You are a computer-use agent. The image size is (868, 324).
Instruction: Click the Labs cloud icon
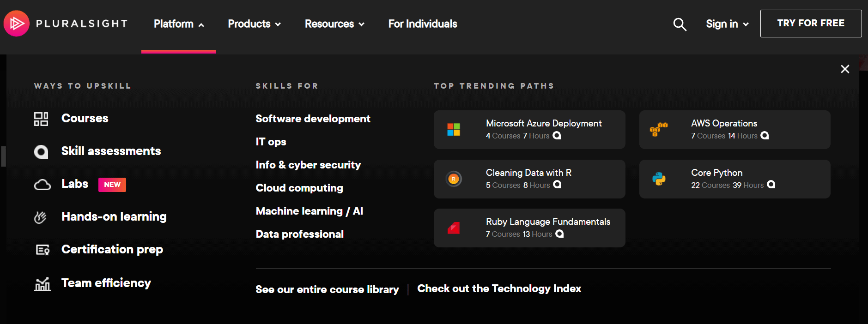(x=42, y=185)
